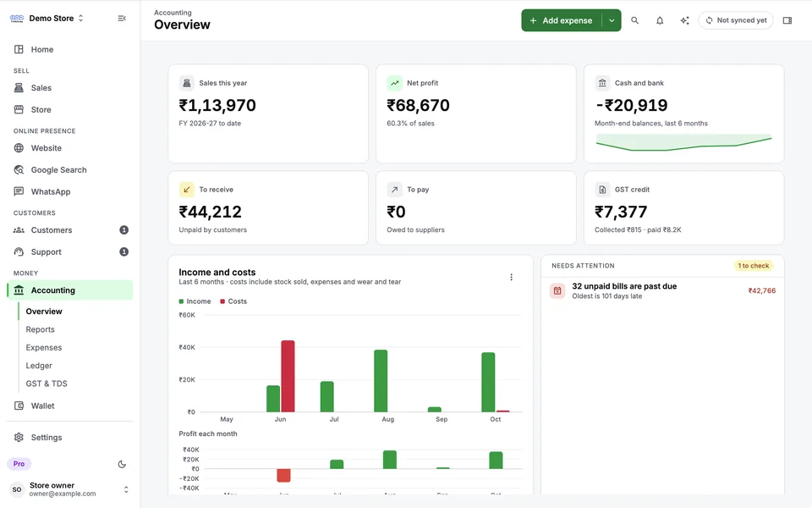
Task: Toggle dark mode with the moon icon
Action: pos(122,464)
